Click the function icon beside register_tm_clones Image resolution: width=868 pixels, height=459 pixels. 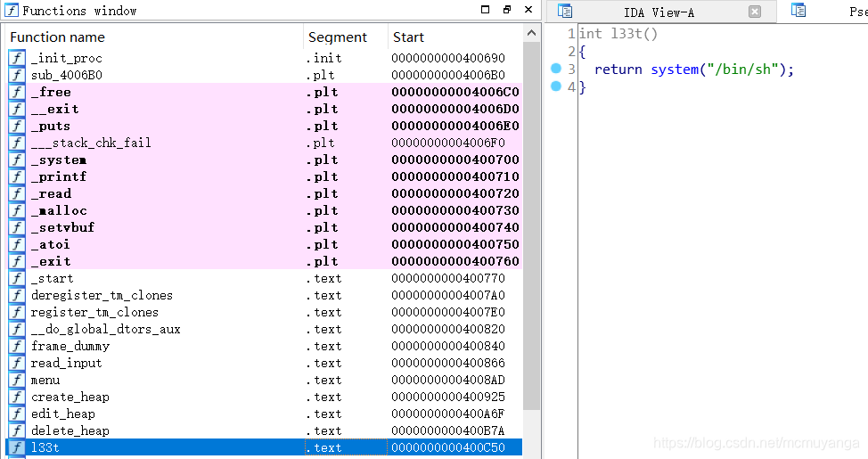17,312
